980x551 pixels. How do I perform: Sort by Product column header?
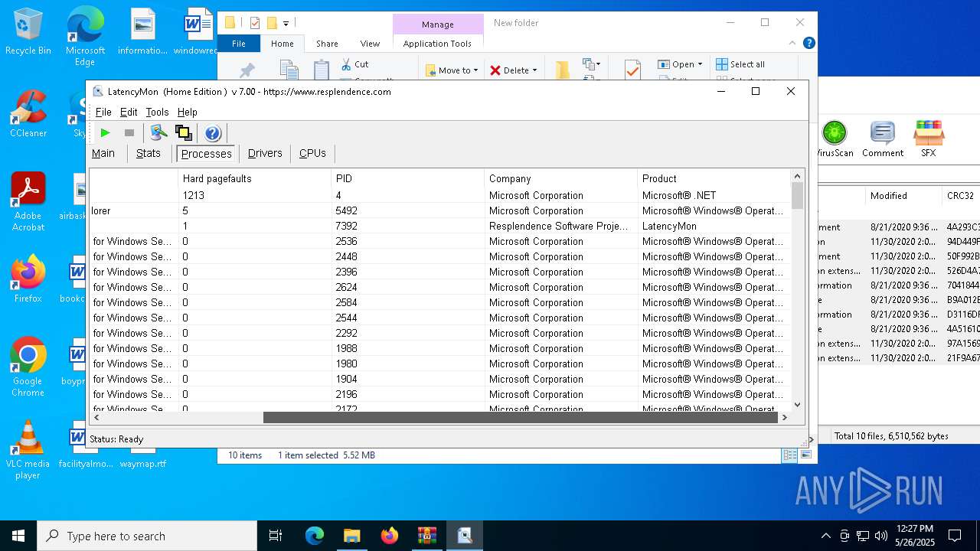tap(714, 178)
